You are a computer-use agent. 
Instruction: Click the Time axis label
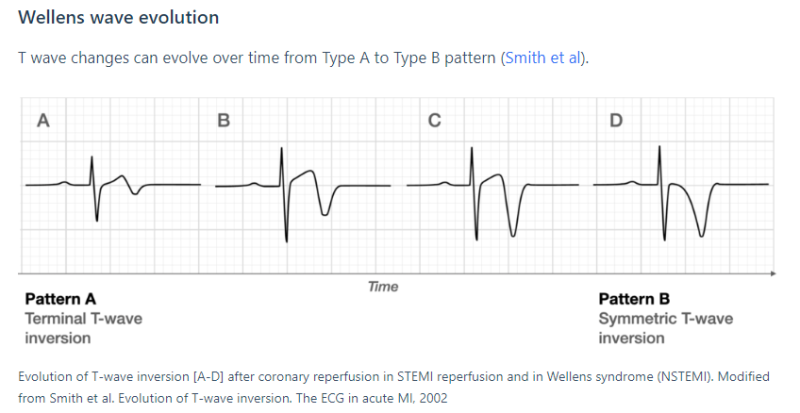(x=382, y=287)
